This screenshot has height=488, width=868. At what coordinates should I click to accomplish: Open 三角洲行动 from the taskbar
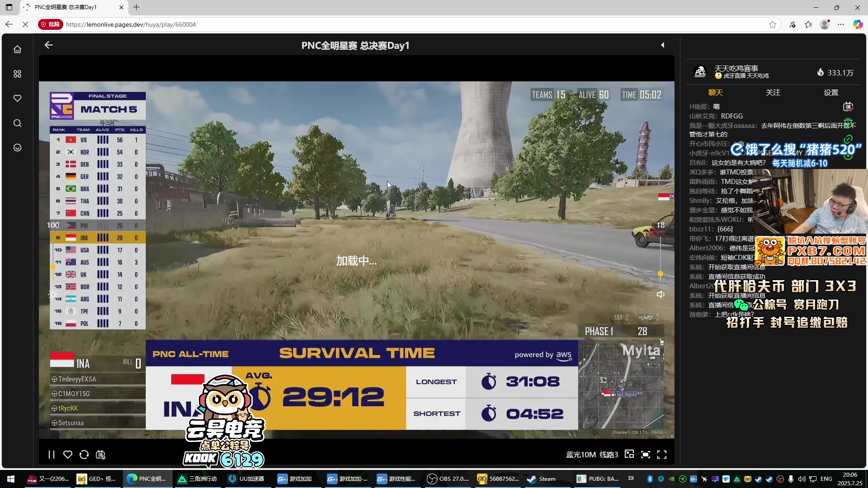[x=197, y=479]
